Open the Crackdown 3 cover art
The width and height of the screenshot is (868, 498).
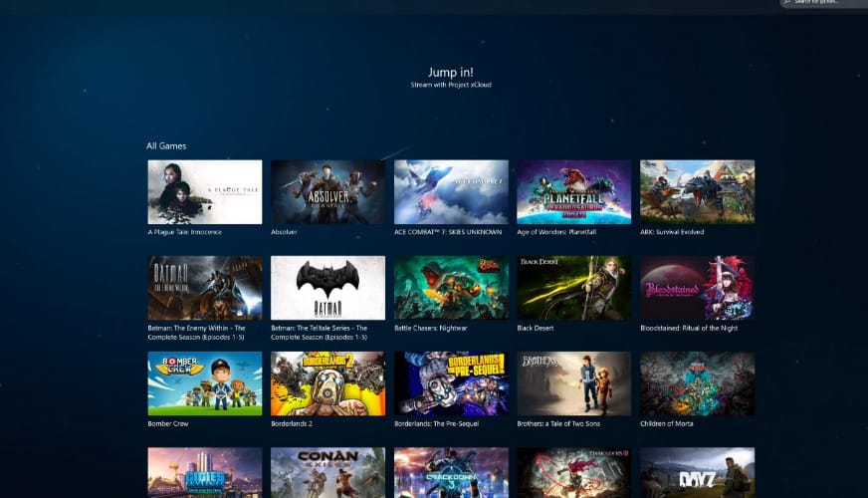451,472
